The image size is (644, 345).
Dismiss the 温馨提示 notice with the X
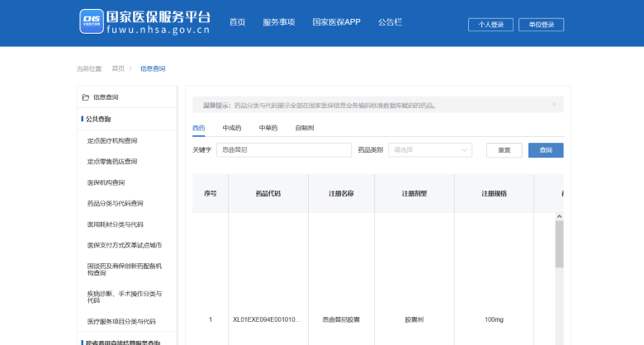click(554, 104)
